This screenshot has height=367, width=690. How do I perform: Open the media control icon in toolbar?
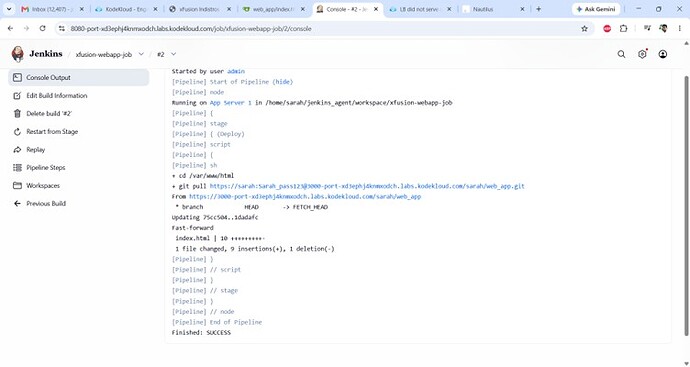click(x=647, y=29)
